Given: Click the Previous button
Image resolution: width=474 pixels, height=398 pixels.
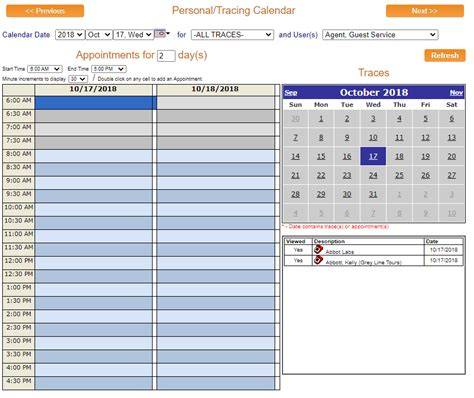Looking at the screenshot, I should click(45, 11).
